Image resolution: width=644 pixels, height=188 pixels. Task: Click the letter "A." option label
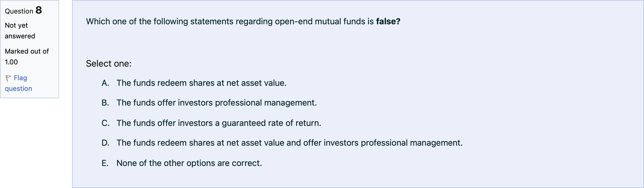105,83
